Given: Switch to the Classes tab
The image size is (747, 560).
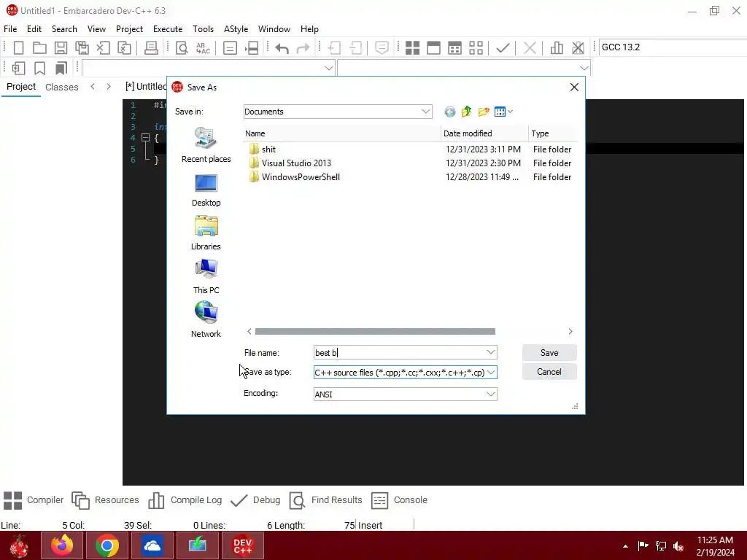Looking at the screenshot, I should click(62, 87).
